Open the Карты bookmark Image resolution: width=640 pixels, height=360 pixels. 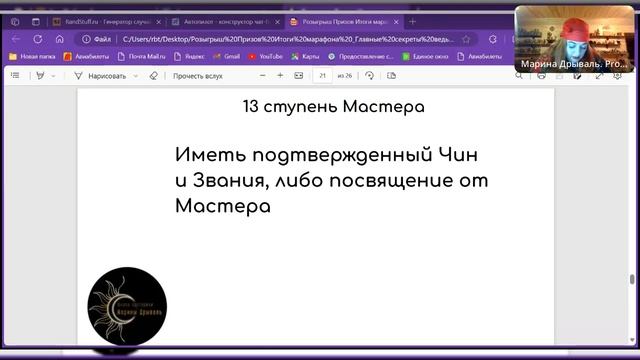pos(305,56)
